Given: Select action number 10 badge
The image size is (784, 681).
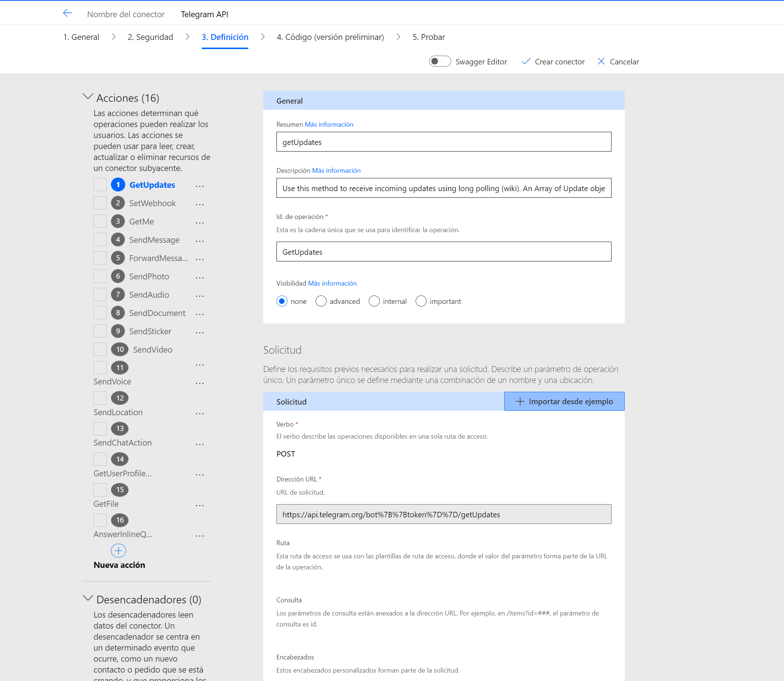Looking at the screenshot, I should pos(120,349).
